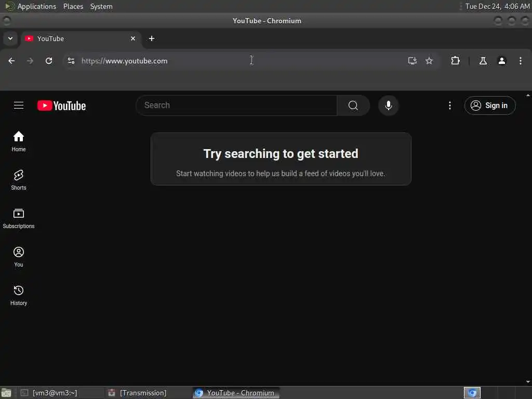Open YouTube settings three-dot menu

(450, 105)
